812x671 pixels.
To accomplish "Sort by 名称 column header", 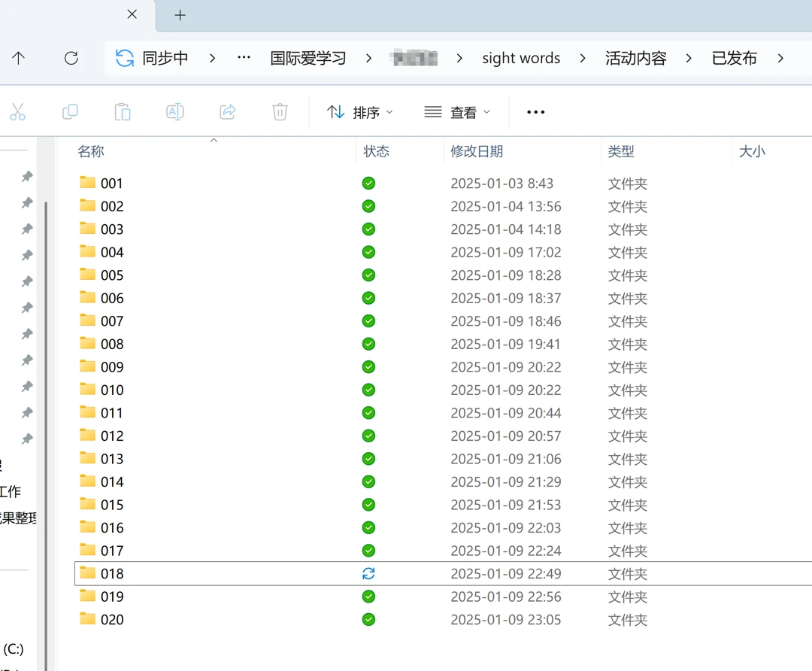I will click(x=91, y=151).
